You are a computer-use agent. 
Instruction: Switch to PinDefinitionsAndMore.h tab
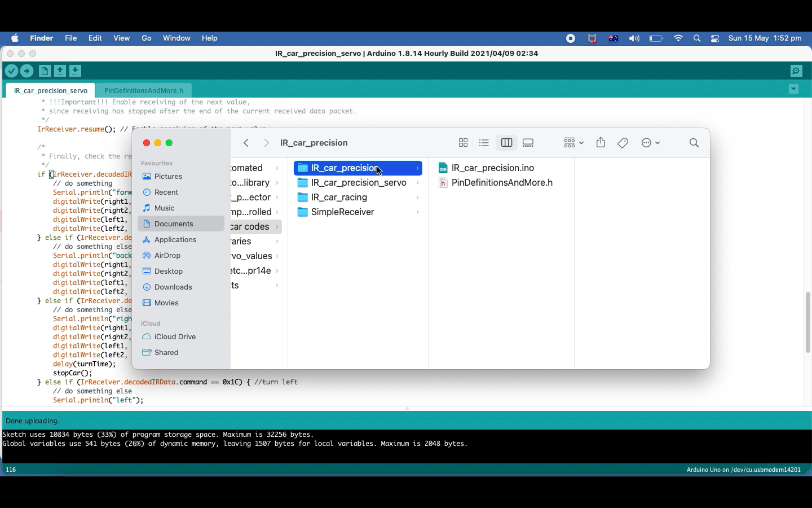coord(144,90)
